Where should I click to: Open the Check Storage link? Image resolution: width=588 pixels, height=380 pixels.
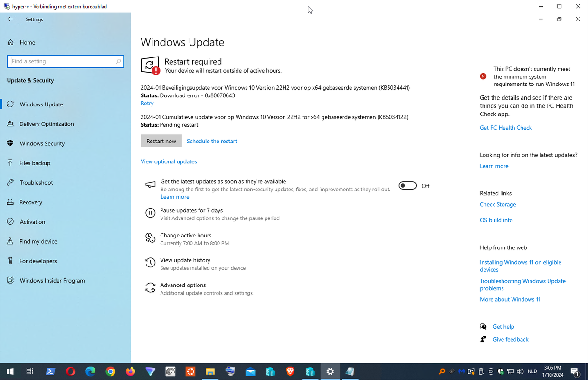(498, 204)
